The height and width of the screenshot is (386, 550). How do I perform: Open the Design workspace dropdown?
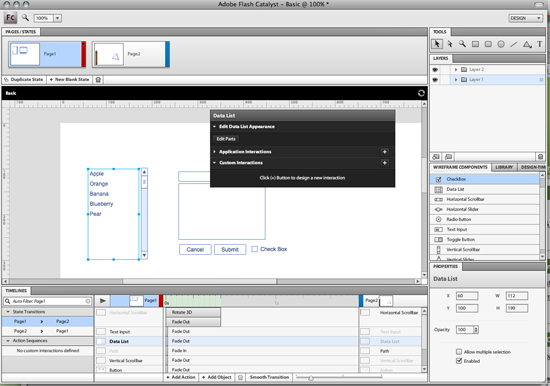pos(525,18)
